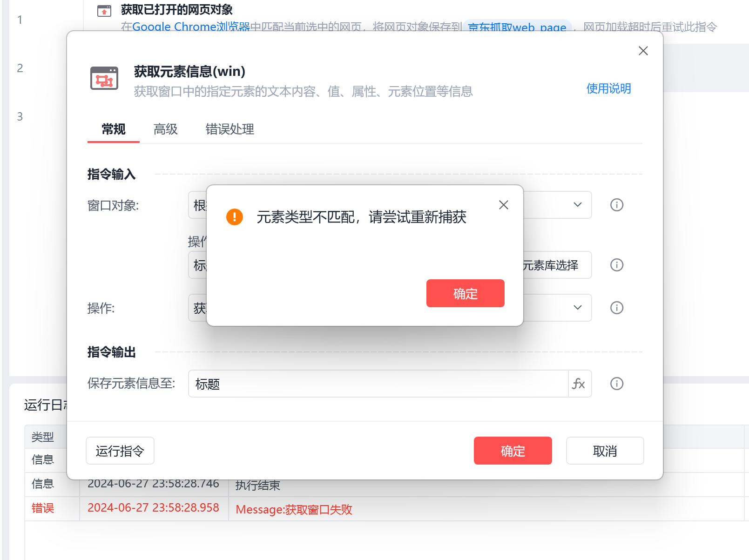
Task: Close the element mismatch alert popup
Action: tap(503, 205)
